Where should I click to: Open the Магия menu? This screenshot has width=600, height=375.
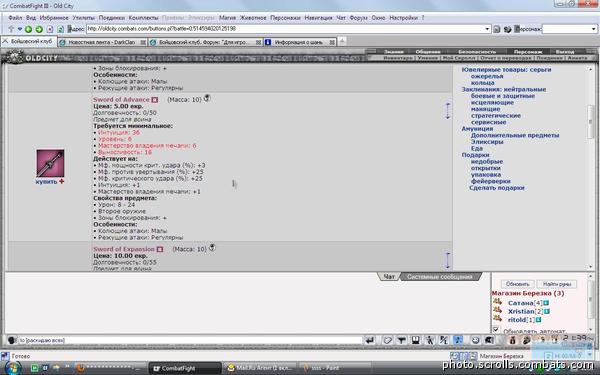click(227, 18)
